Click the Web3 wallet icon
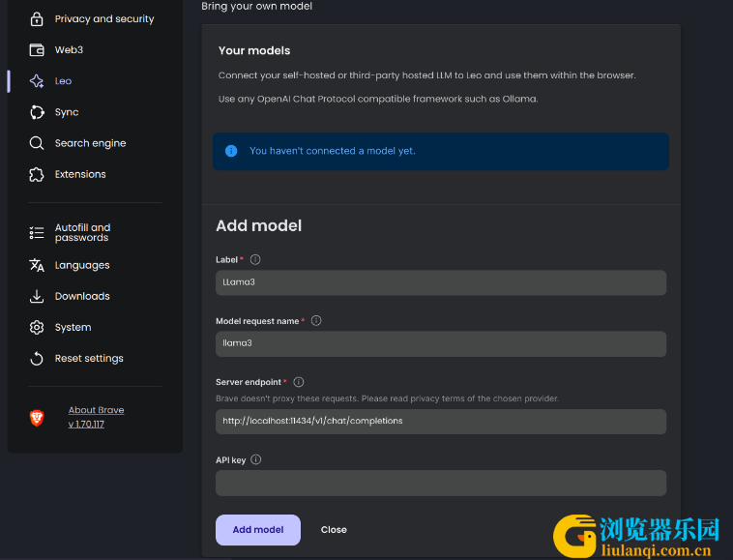Image resolution: width=733 pixels, height=560 pixels. tap(37, 50)
